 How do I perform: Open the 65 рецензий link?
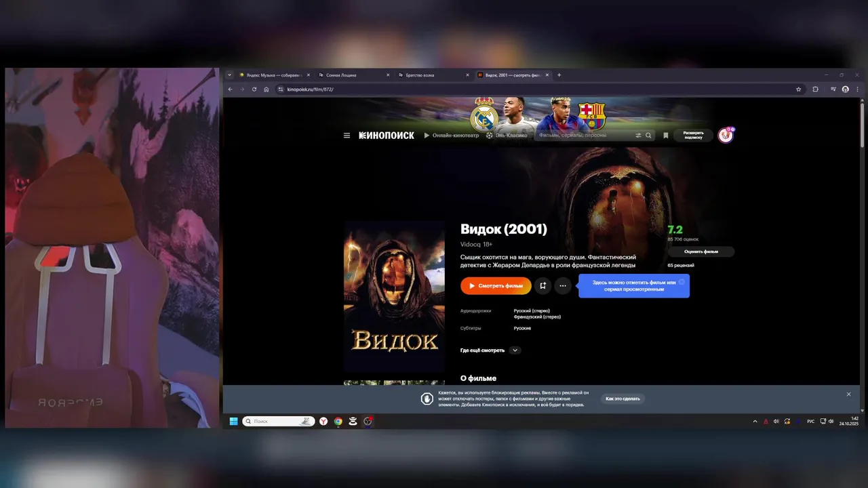point(681,265)
